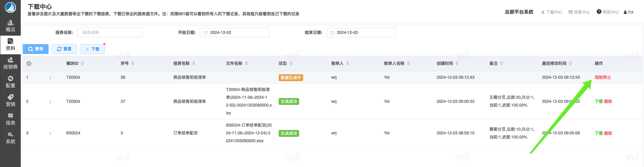
Task: Open the 报表 reports sidebar section
Action: [x=10, y=119]
